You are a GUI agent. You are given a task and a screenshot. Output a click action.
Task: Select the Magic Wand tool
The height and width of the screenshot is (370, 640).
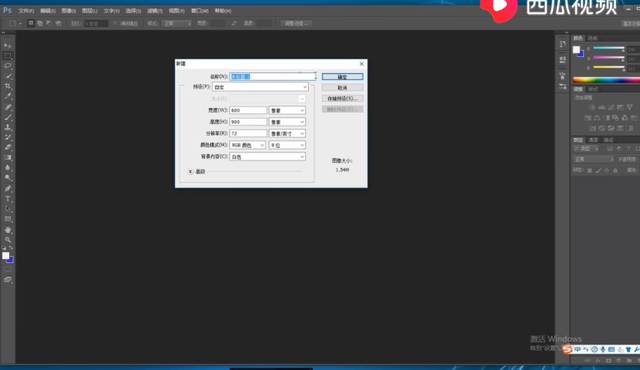pyautogui.click(x=8, y=76)
